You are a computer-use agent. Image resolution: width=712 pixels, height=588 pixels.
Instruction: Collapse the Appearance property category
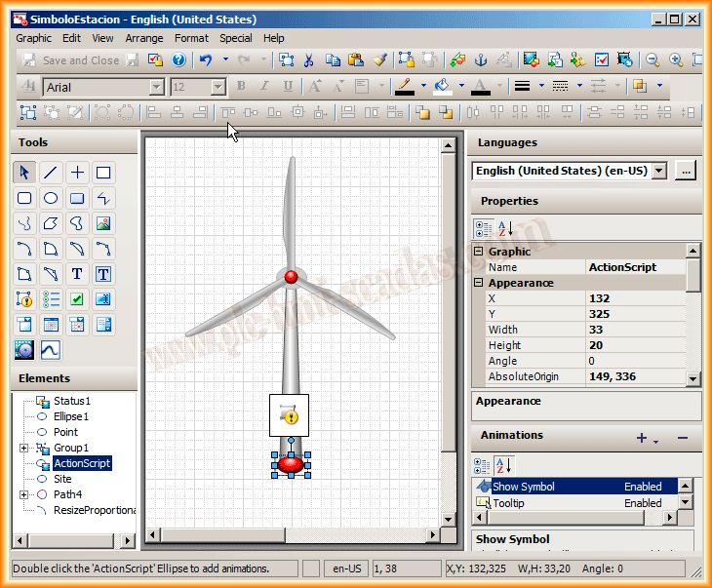479,283
